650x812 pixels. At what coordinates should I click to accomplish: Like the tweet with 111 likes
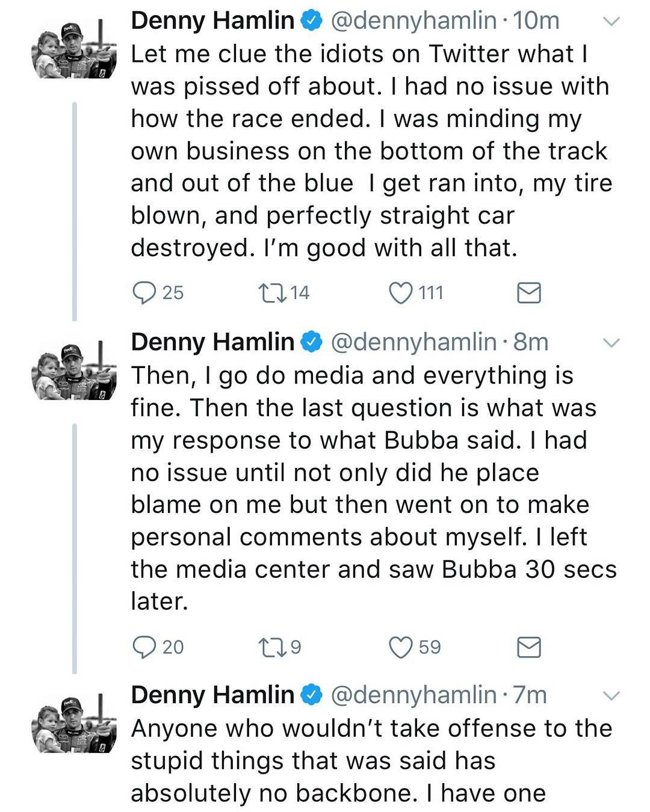click(x=401, y=293)
